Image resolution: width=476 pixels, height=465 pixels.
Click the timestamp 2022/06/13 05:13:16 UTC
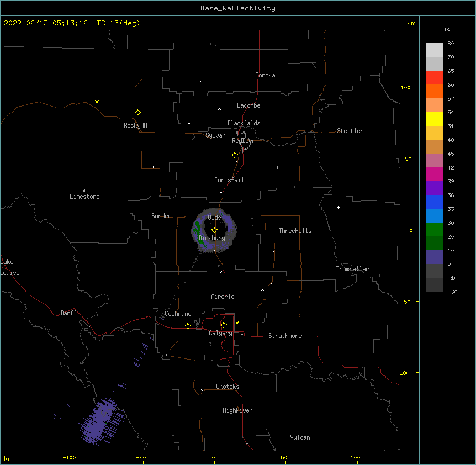[55, 23]
